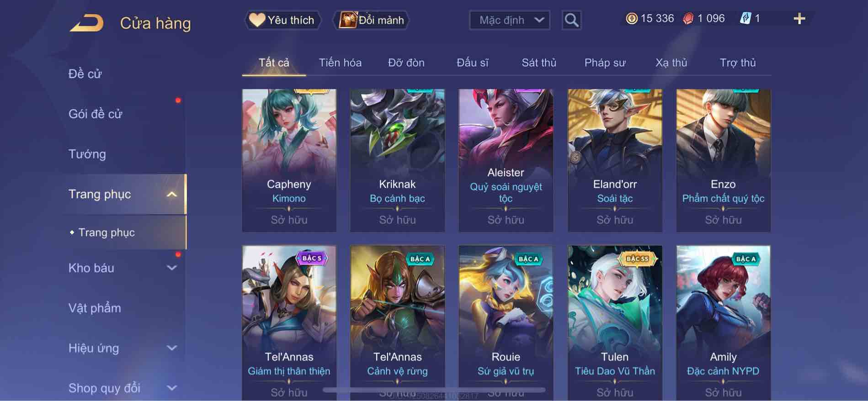Open the search magnifier icon
The width and height of the screenshot is (868, 401).
click(x=571, y=20)
